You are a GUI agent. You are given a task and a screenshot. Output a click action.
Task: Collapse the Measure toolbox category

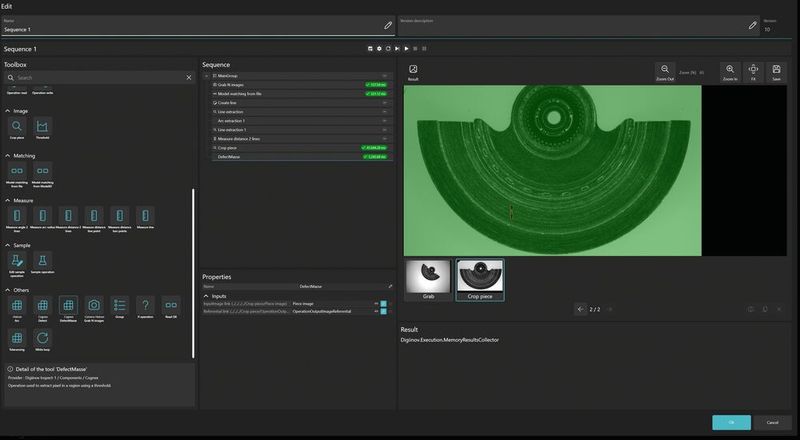[x=8, y=201]
